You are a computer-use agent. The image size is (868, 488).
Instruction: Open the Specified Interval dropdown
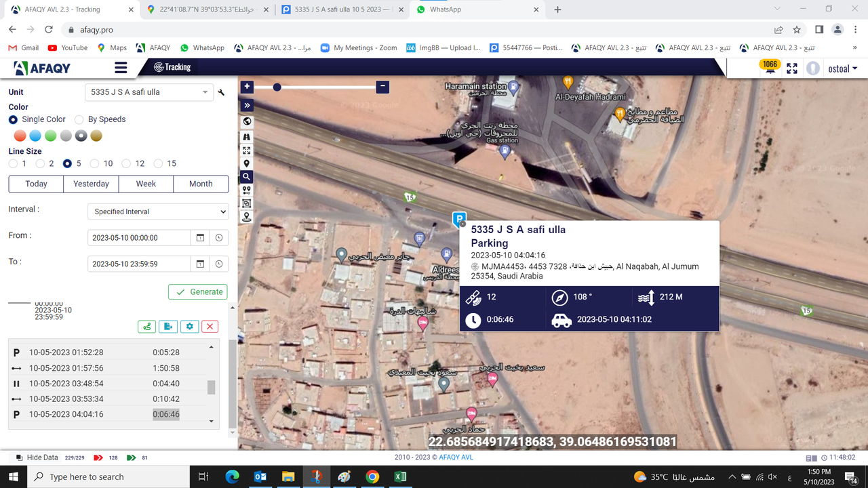click(x=157, y=211)
